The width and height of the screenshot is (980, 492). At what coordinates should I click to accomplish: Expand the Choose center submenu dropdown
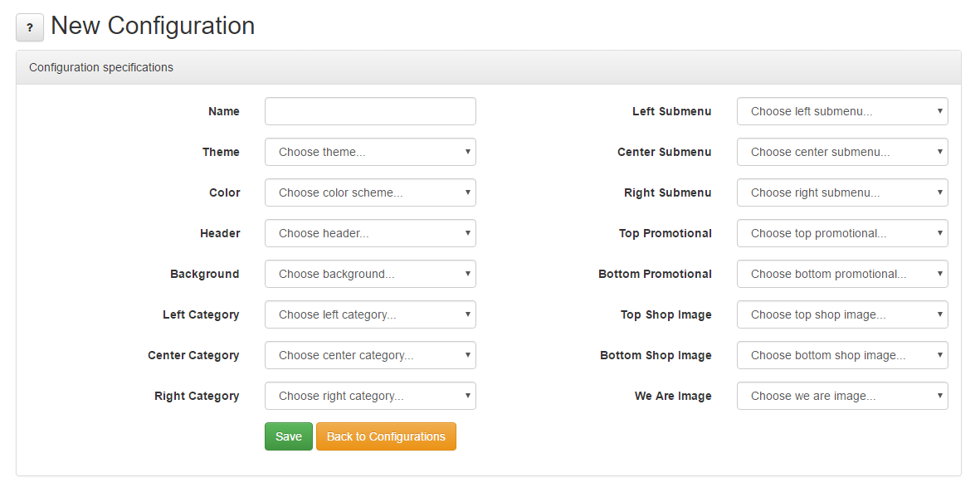pyautogui.click(x=842, y=152)
